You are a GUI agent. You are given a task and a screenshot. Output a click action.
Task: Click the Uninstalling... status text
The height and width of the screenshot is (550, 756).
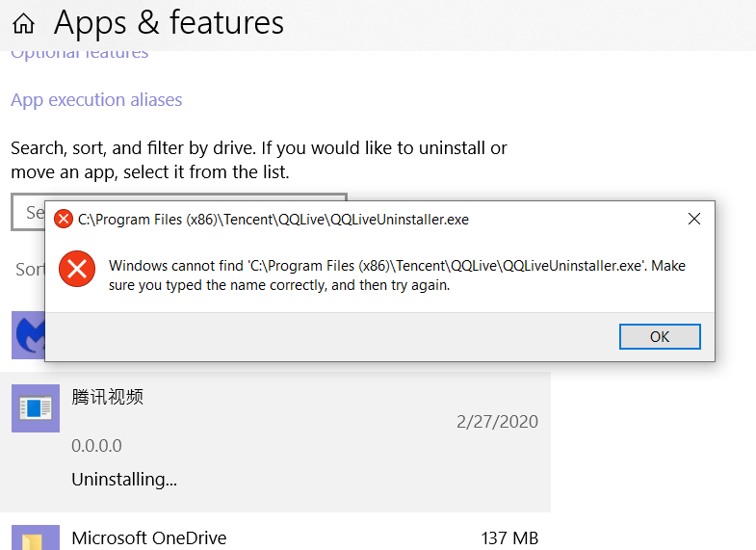pos(124,479)
